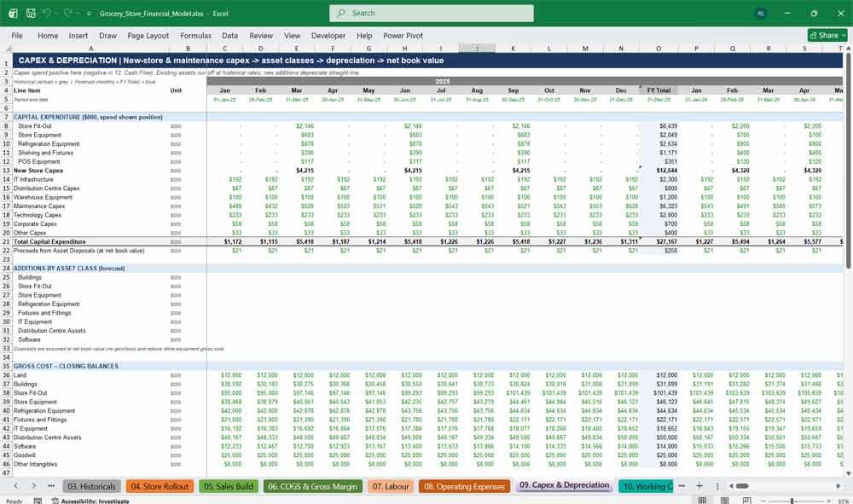Viewport: 853px width, 504px height.
Task: Switch to 08. Operating Expenses sheet tab
Action: (464, 486)
